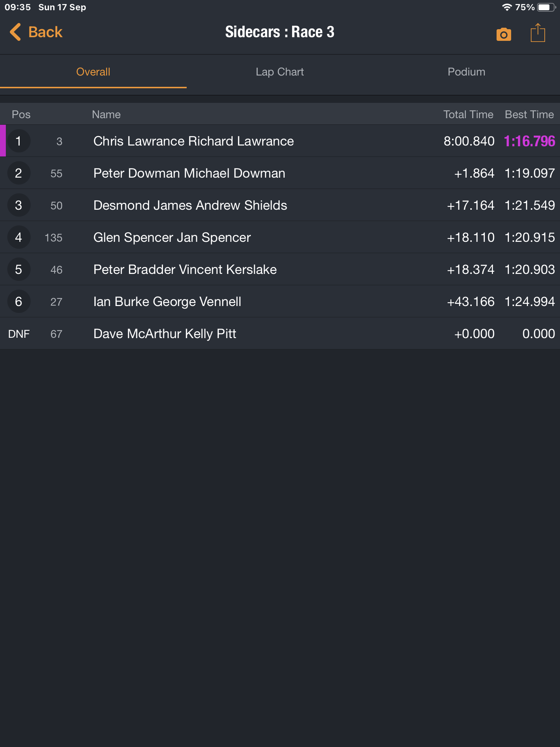Tap the camera screenshot icon
The height and width of the screenshot is (747, 560).
pos(503,34)
